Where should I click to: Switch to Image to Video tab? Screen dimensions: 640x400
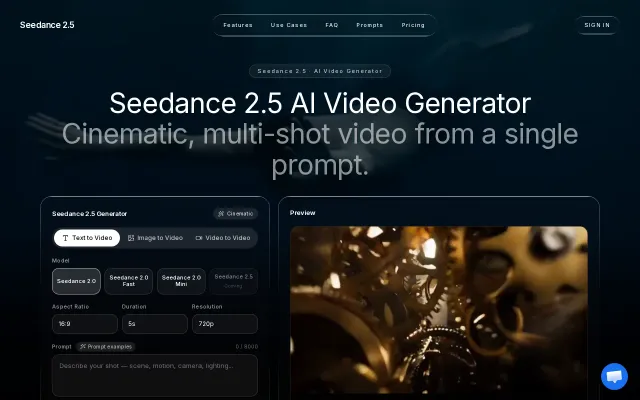point(155,238)
